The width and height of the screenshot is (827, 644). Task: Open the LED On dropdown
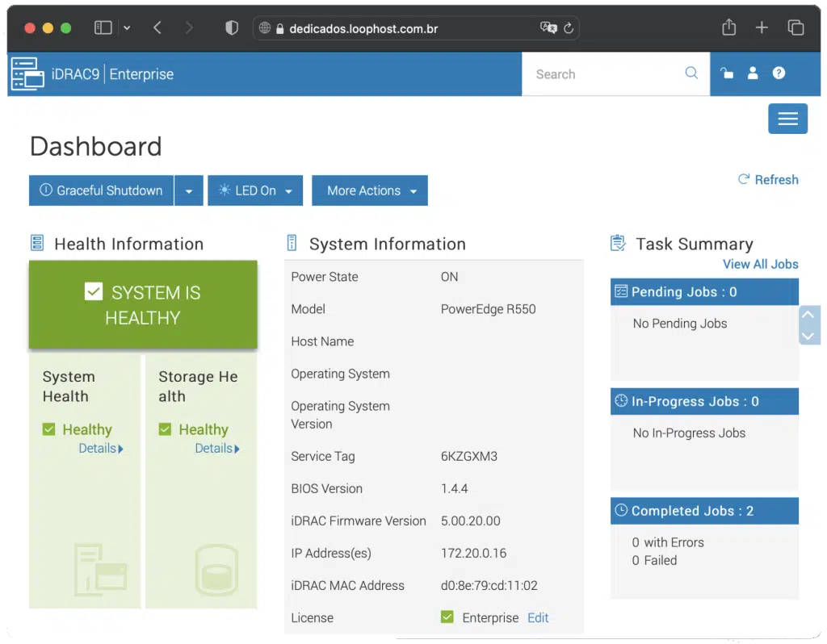pyautogui.click(x=255, y=190)
